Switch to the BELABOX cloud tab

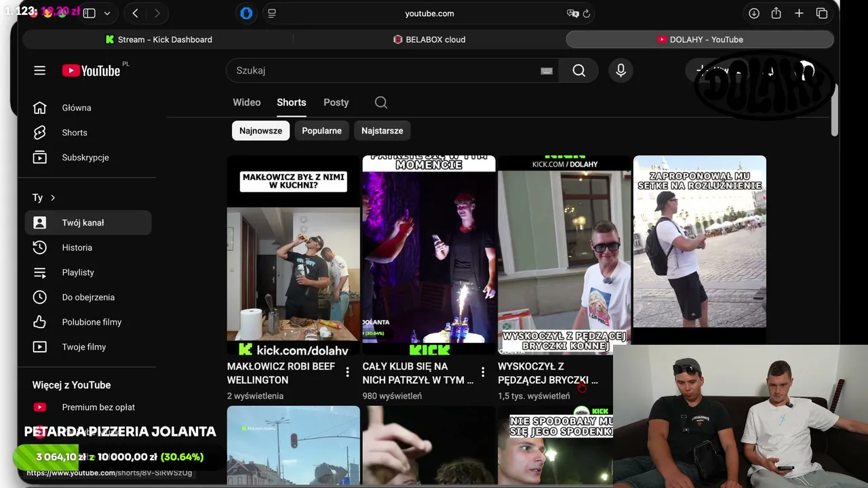pos(429,39)
